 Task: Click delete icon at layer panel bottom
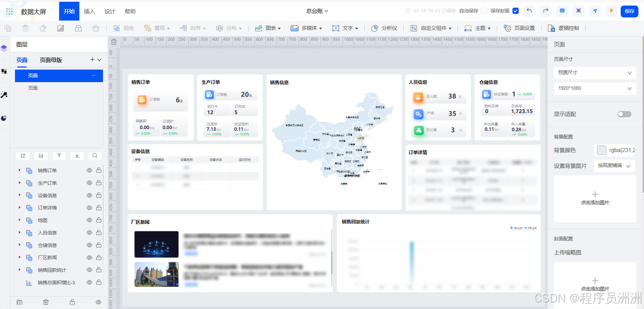(x=46, y=302)
